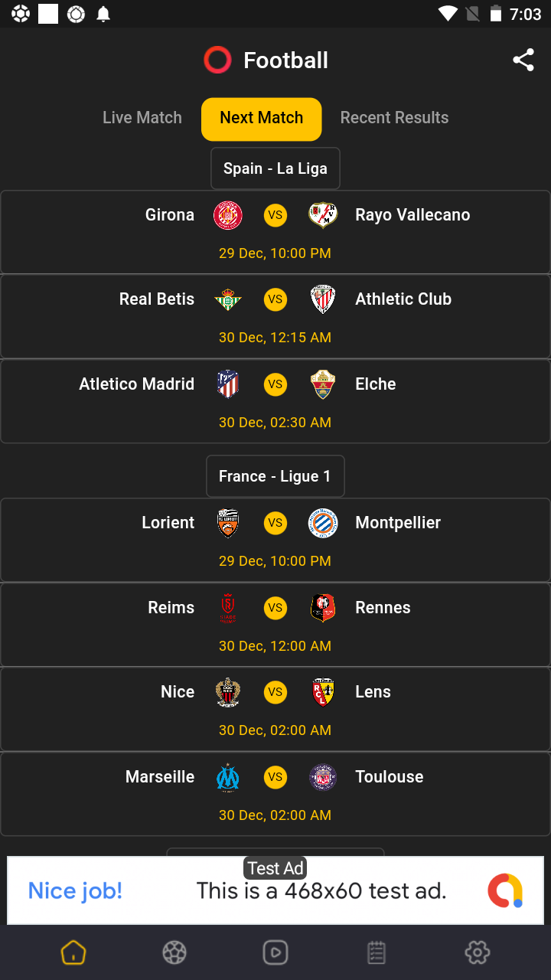Switch to the Recent Results tab
The width and height of the screenshot is (551, 980).
(x=394, y=118)
